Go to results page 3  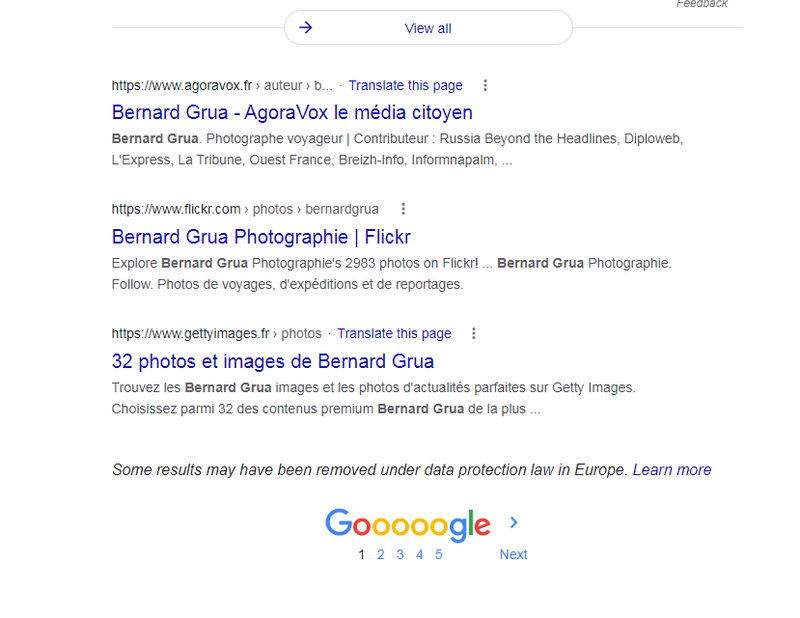400,554
